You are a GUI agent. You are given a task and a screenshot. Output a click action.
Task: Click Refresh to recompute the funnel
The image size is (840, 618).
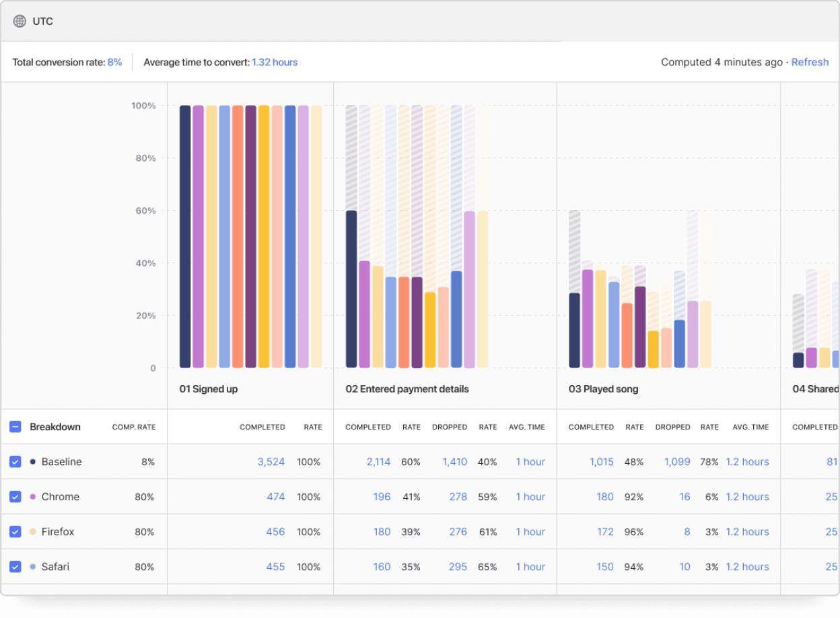coord(810,62)
